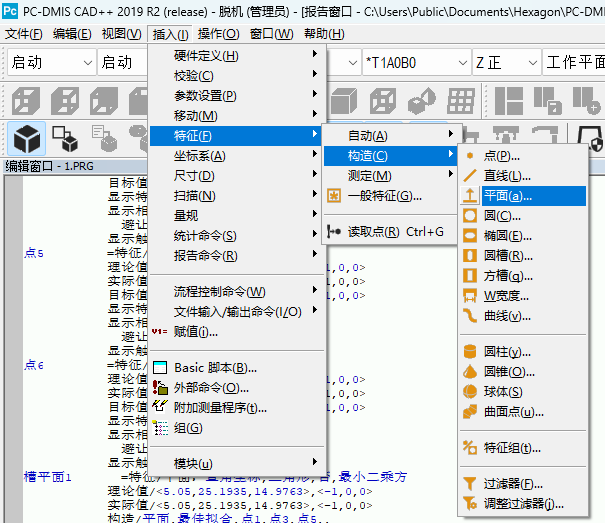Construct a W宽度... width feature

tap(523, 296)
